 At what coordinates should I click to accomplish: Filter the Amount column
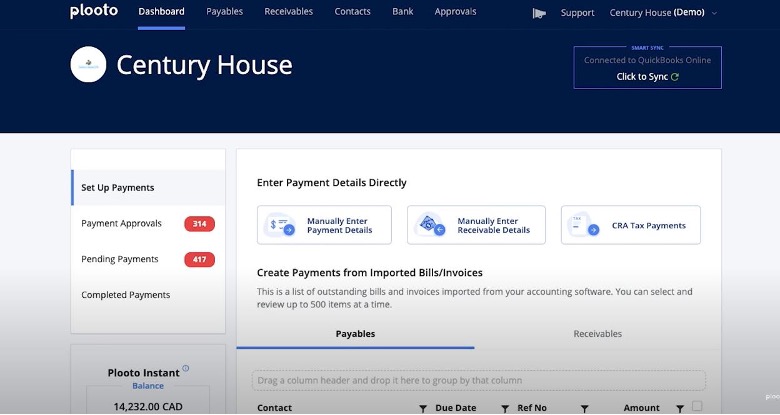click(680, 408)
